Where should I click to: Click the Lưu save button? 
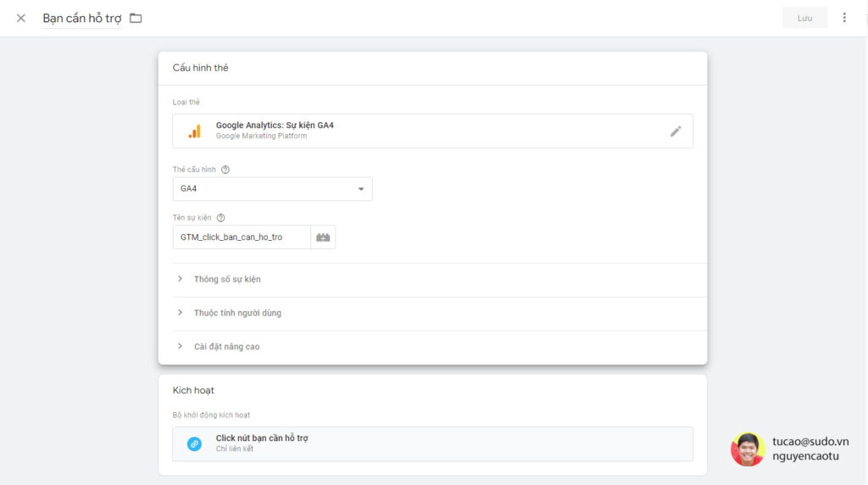tap(804, 18)
